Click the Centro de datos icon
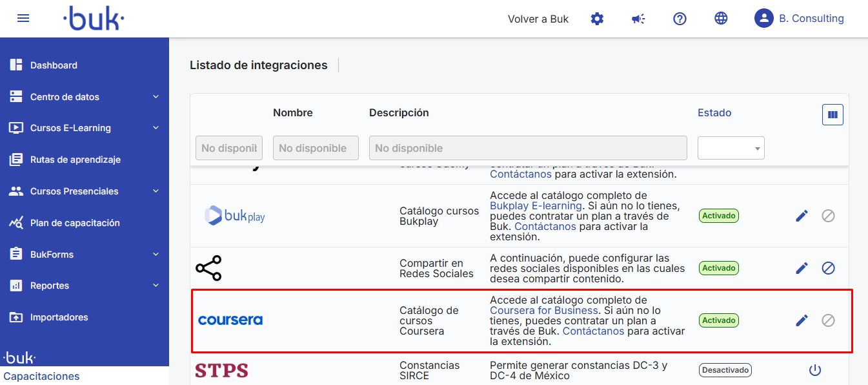Viewport: 868px width, 385px height. coord(16,97)
